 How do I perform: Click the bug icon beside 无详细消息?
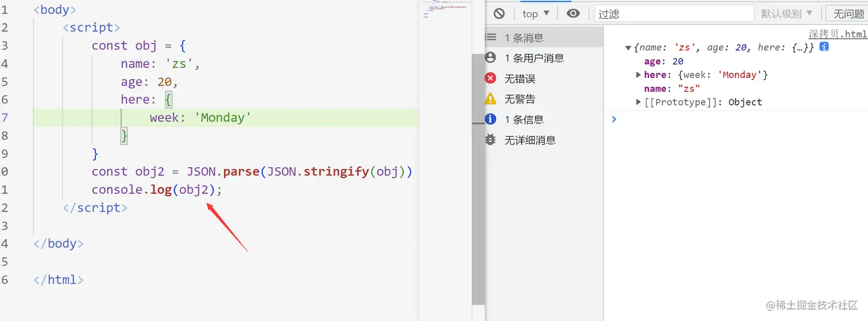click(x=490, y=139)
